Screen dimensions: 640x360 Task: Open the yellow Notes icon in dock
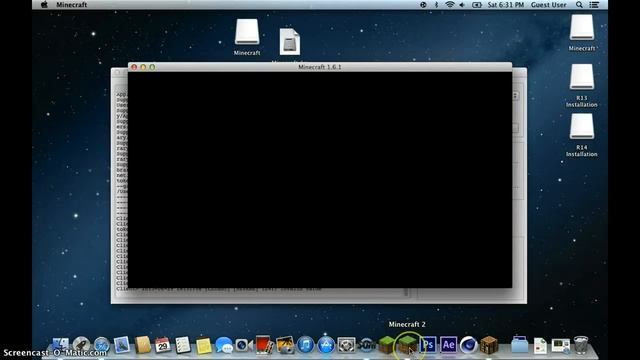pos(203,345)
